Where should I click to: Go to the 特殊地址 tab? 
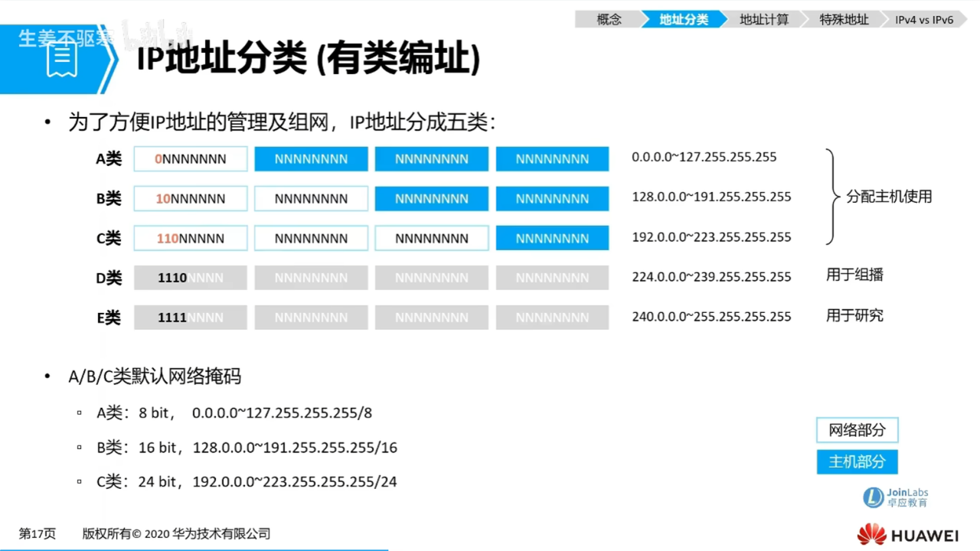[844, 20]
